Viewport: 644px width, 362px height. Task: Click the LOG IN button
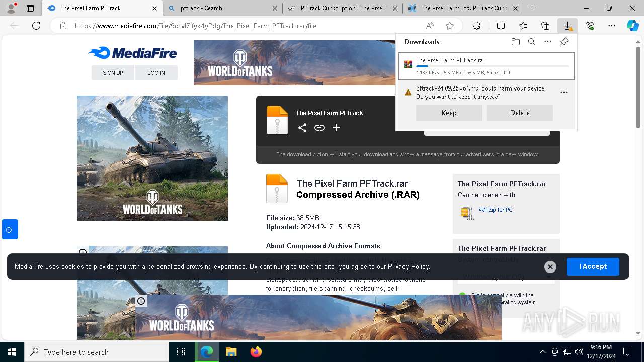click(x=156, y=73)
